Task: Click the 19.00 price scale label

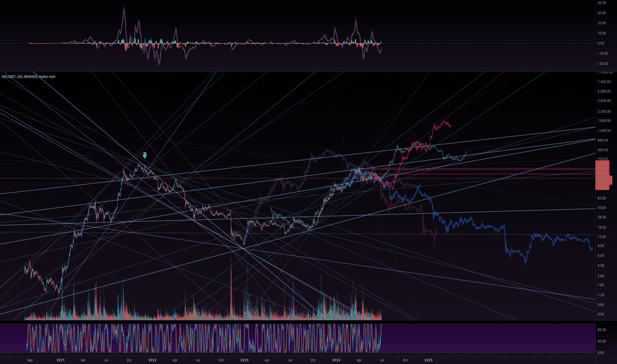Action: (602, 227)
